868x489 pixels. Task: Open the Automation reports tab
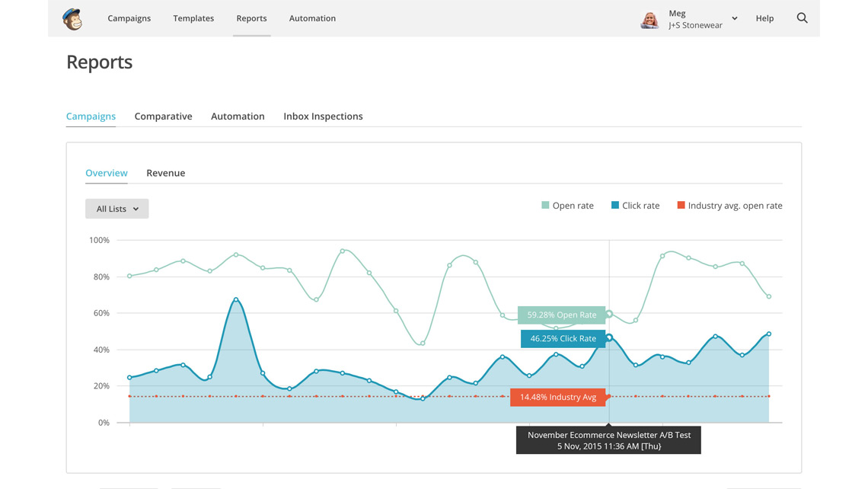click(x=238, y=117)
